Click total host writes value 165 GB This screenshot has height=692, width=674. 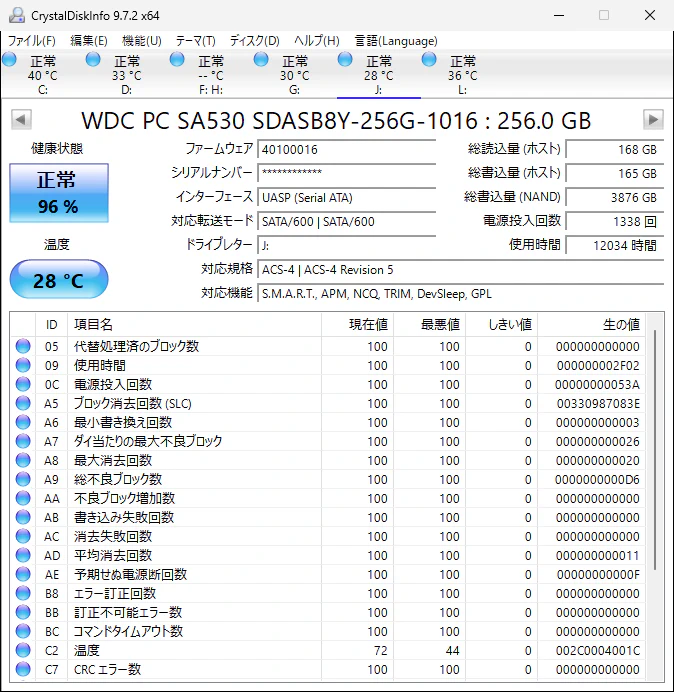(614, 173)
